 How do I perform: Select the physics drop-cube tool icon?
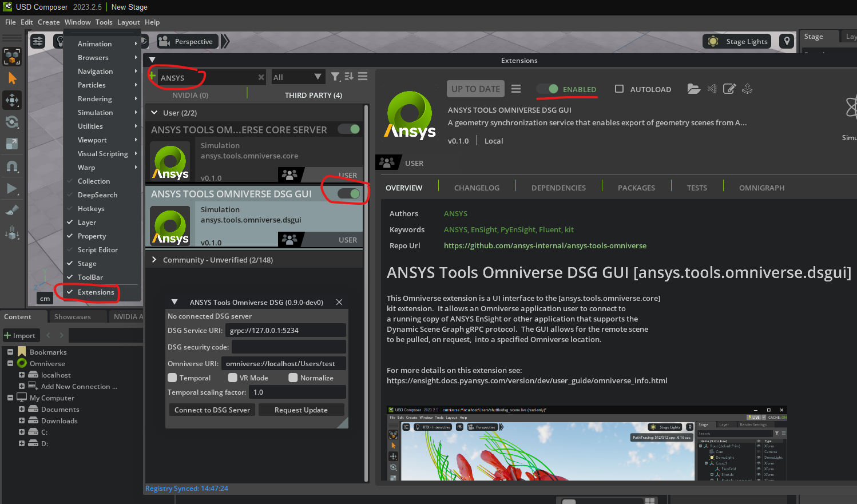click(x=12, y=232)
